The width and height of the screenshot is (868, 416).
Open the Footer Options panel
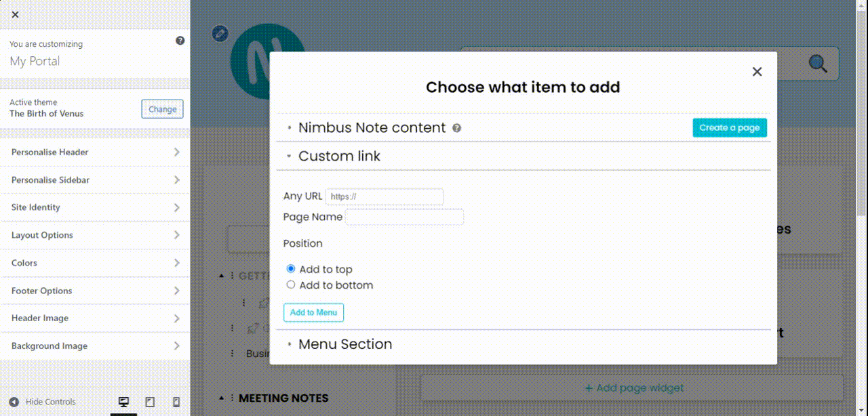point(95,291)
